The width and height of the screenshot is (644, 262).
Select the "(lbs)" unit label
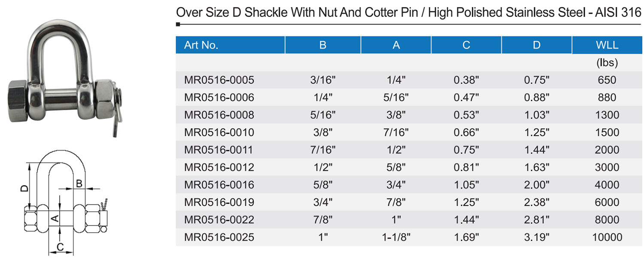[x=607, y=63]
